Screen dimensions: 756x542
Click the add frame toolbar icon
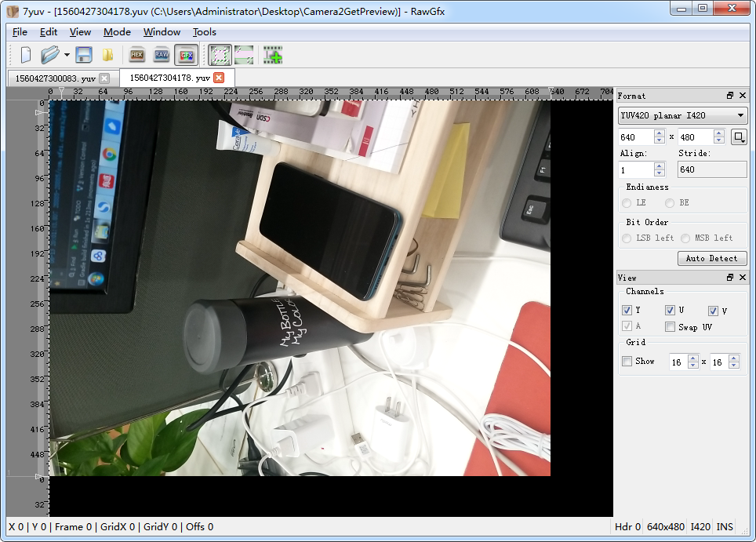pos(273,55)
